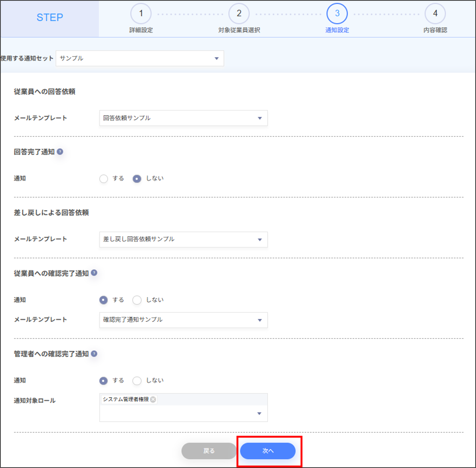This screenshot has height=468, width=476.
Task: Open the 管理者への確認完了通知 help icon
Action: [x=94, y=354]
